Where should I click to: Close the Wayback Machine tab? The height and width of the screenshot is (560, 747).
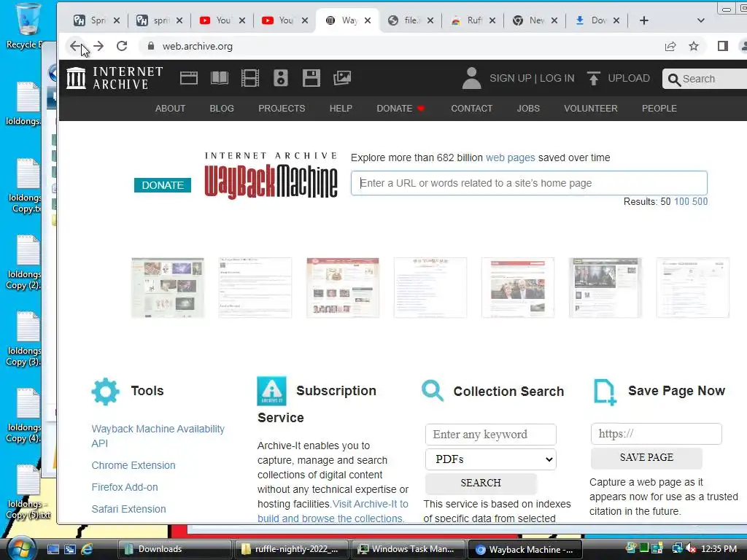[x=368, y=20]
